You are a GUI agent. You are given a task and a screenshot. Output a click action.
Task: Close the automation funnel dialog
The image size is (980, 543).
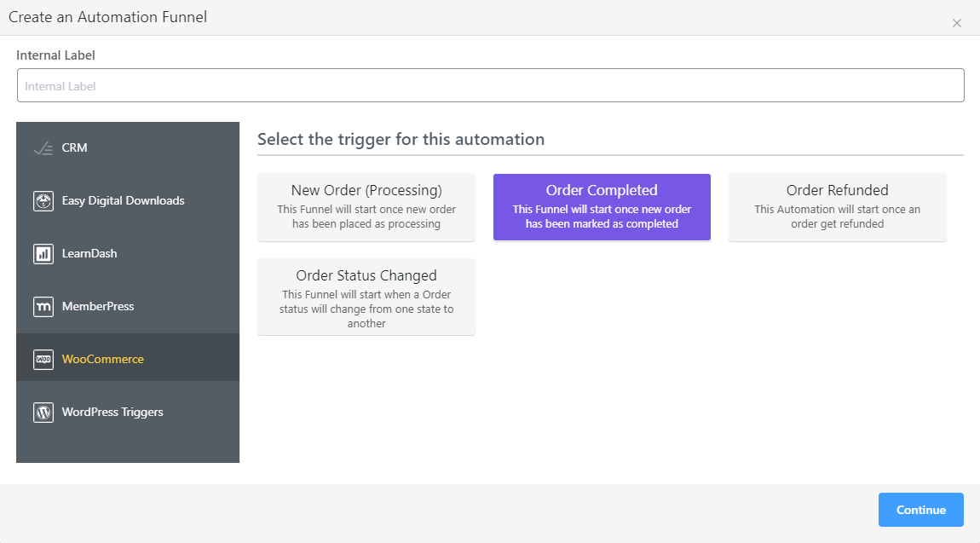coord(956,23)
